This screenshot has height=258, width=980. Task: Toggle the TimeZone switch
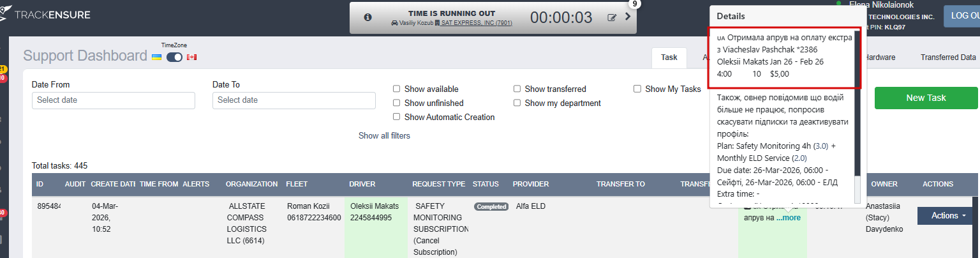coord(174,57)
